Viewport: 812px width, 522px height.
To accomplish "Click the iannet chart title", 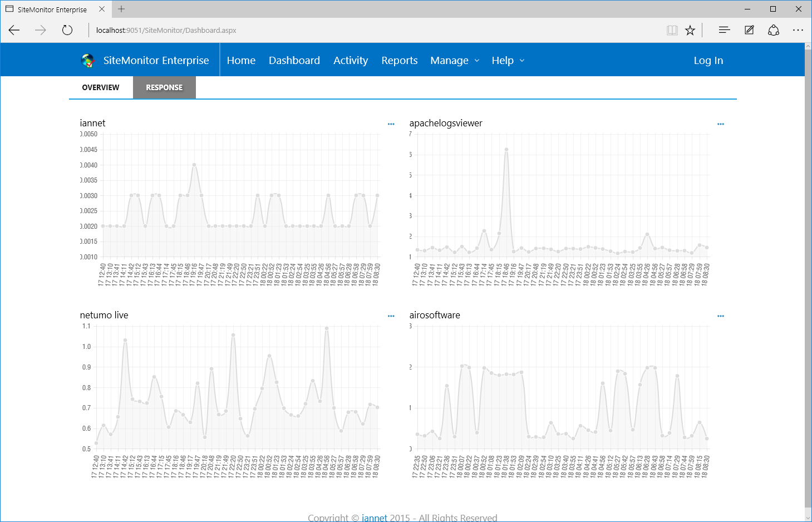I will click(x=92, y=123).
